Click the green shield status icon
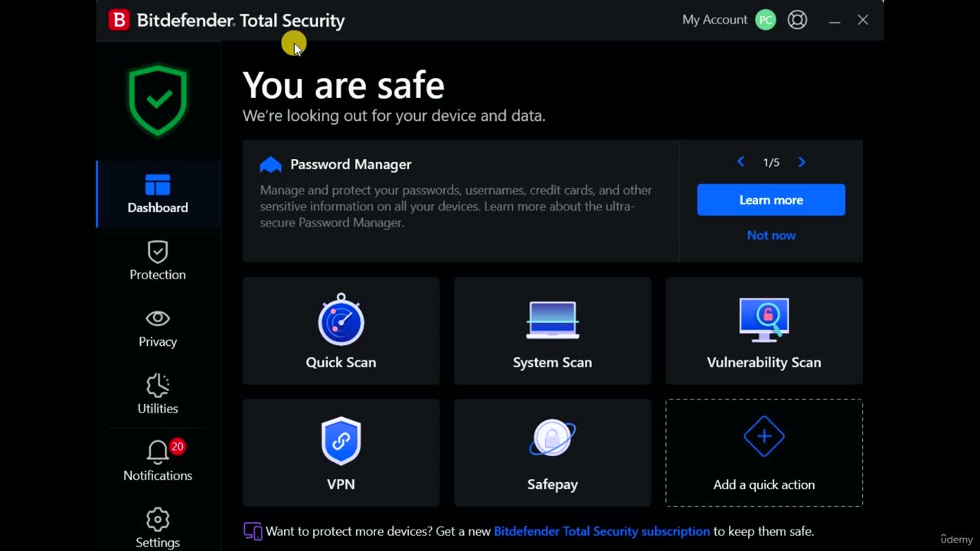The width and height of the screenshot is (980, 551). [x=158, y=100]
